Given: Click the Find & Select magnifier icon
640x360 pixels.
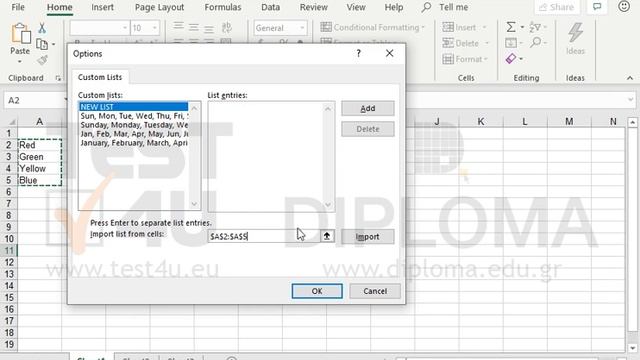Looking at the screenshot, I should tap(536, 42).
